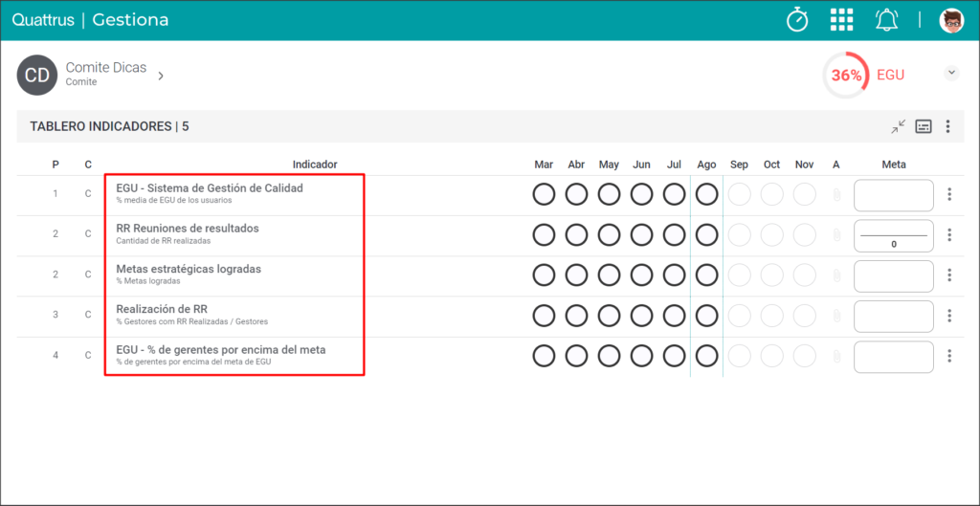Open RR Reuniones de resultados indicator

(x=188, y=229)
